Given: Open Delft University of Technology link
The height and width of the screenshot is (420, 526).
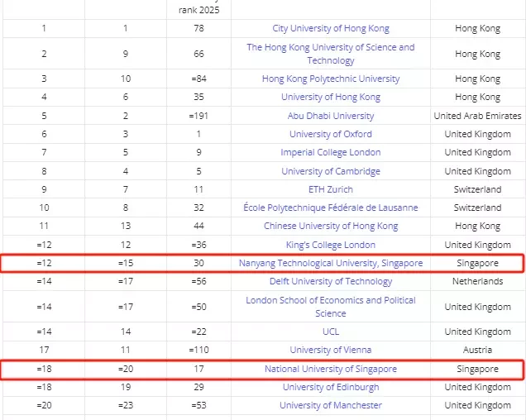Looking at the screenshot, I should (331, 281).
